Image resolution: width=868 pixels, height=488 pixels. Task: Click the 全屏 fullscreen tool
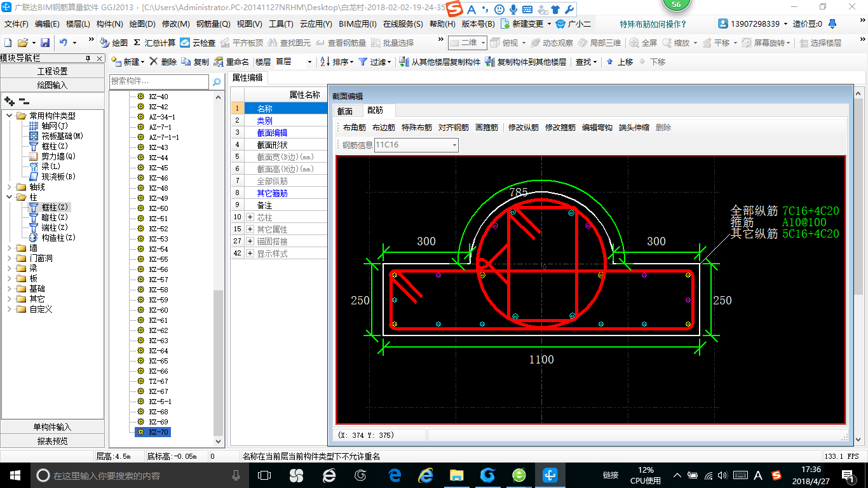coord(643,43)
